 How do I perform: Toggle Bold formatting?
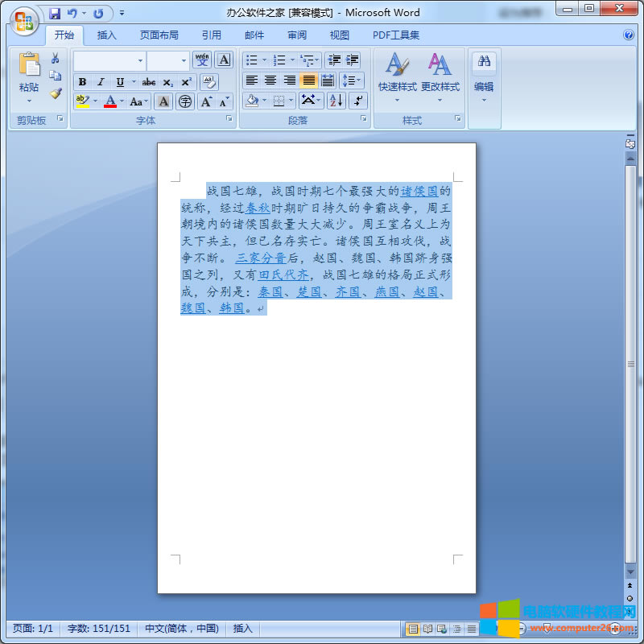(82, 81)
